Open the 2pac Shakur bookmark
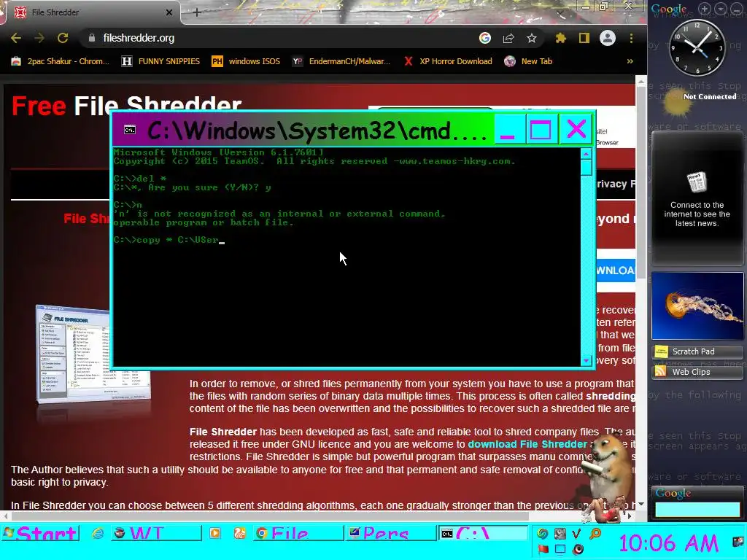This screenshot has height=560, width=747. pos(60,61)
